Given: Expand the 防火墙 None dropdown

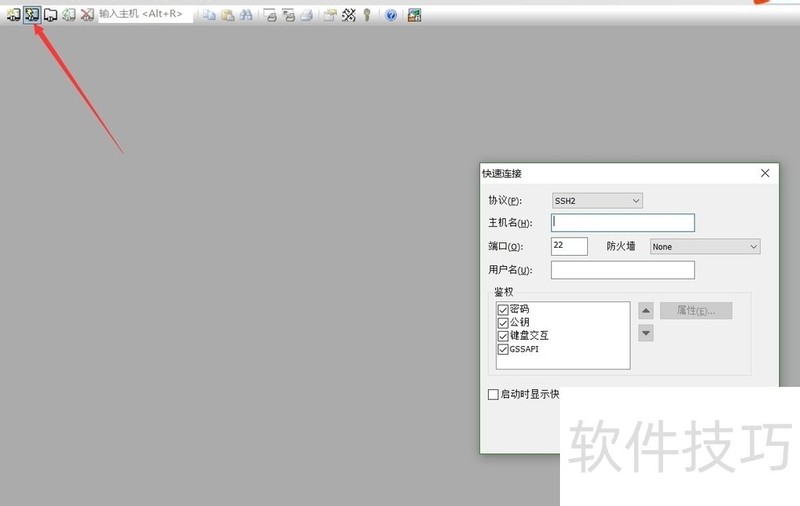Looking at the screenshot, I should point(705,246).
